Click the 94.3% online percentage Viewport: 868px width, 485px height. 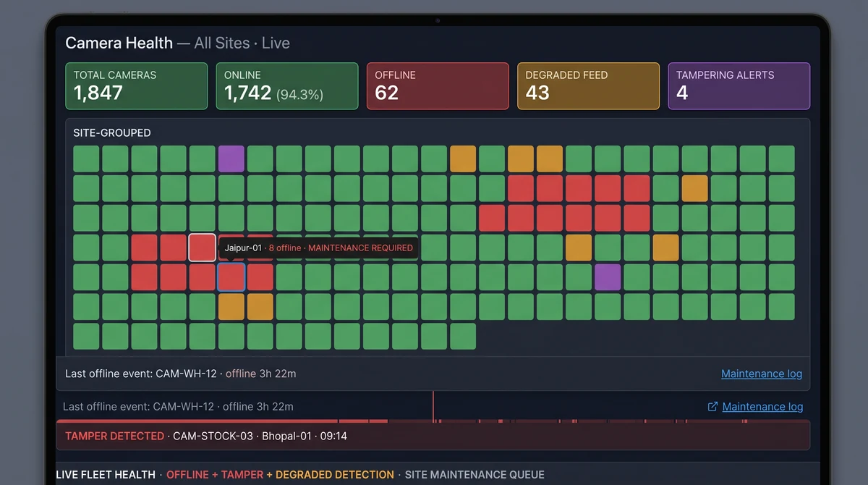tap(299, 95)
